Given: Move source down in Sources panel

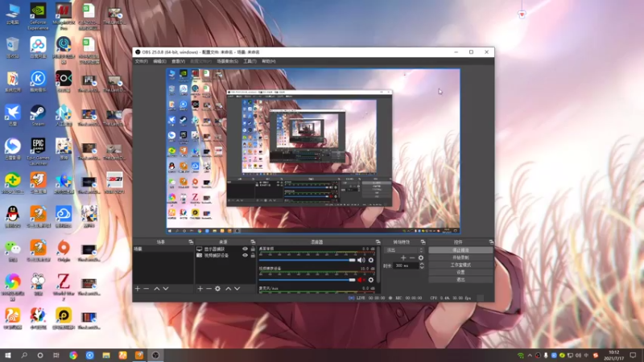Looking at the screenshot, I should click(237, 289).
